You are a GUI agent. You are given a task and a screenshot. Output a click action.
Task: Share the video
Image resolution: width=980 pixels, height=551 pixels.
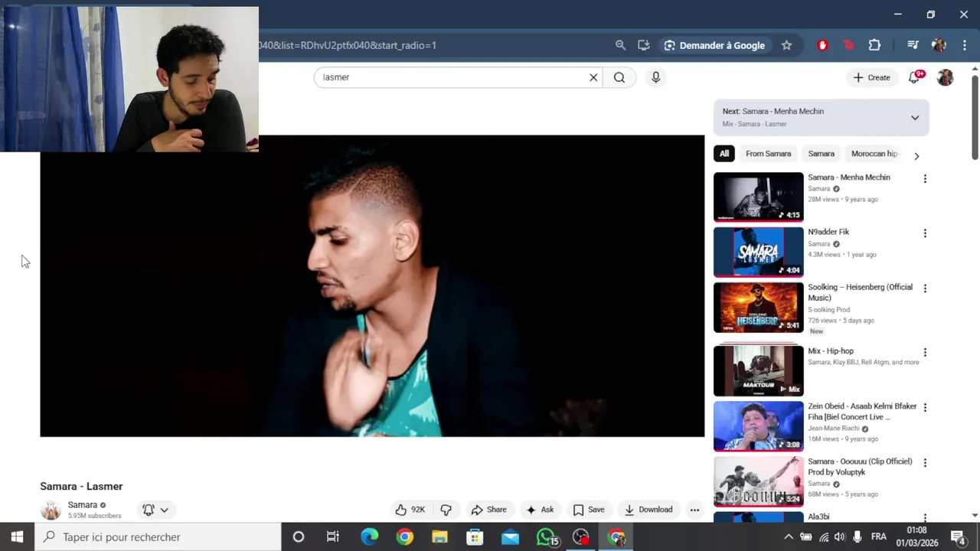(488, 510)
